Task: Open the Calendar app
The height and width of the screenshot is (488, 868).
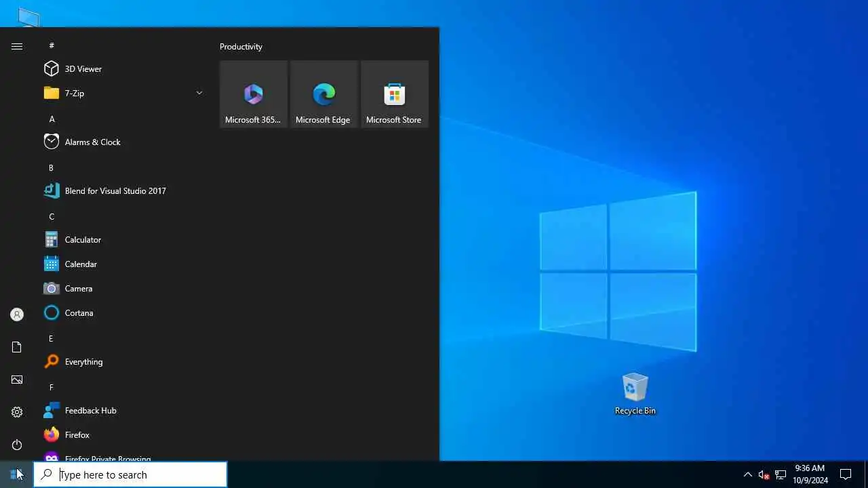Action: [122, 264]
